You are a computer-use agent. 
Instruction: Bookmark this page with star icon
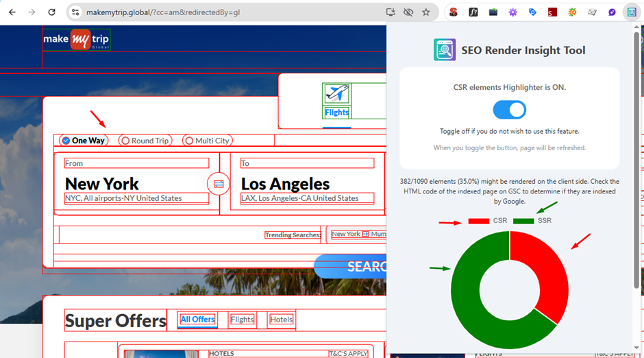(x=426, y=12)
